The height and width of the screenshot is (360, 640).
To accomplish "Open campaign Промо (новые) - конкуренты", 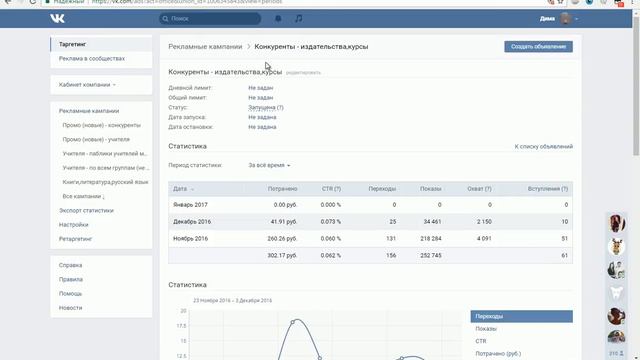I will pyautogui.click(x=102, y=125).
